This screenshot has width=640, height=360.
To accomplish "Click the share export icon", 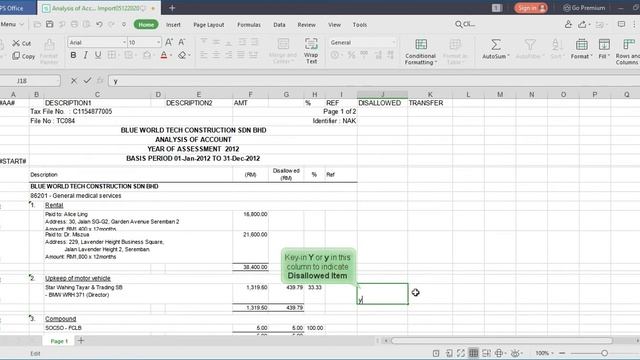I will pyautogui.click(x=582, y=24).
